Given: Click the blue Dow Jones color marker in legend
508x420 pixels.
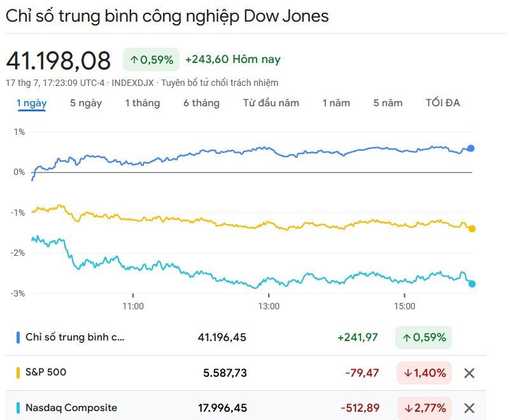Looking at the screenshot, I should [x=18, y=337].
